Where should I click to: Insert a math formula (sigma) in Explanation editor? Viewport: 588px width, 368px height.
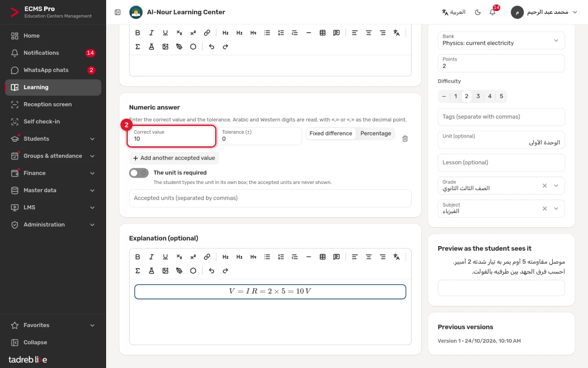[137, 270]
